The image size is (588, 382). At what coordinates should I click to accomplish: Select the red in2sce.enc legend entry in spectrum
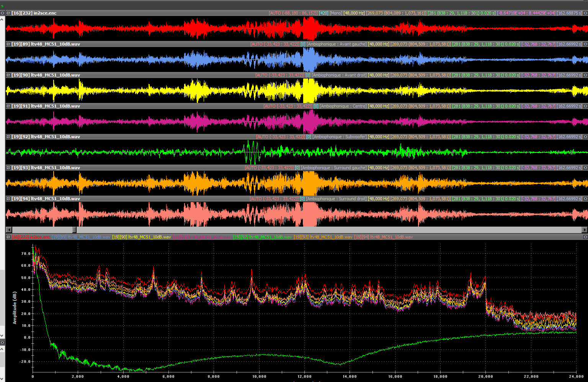[31, 237]
